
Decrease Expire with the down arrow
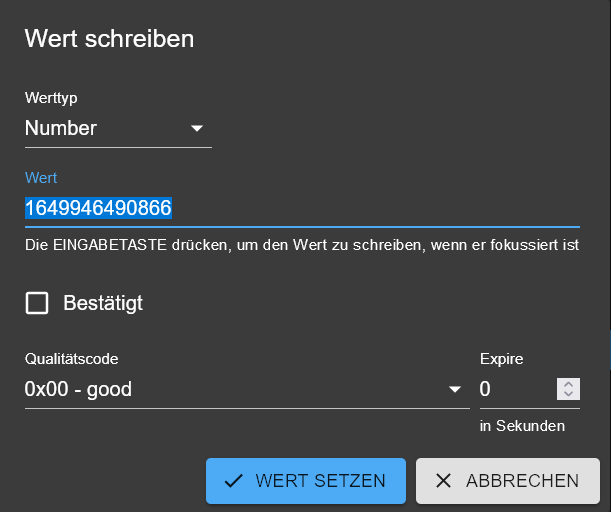tap(568, 395)
